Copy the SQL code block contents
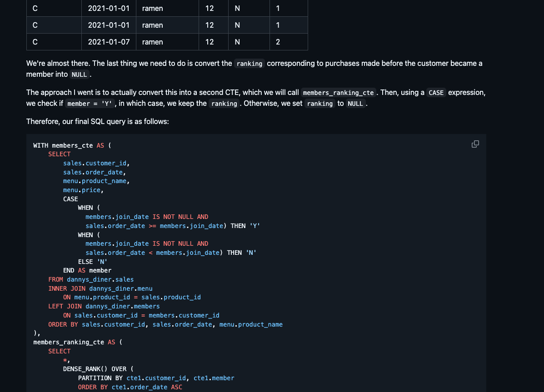Image resolution: width=544 pixels, height=392 pixels. tap(475, 144)
